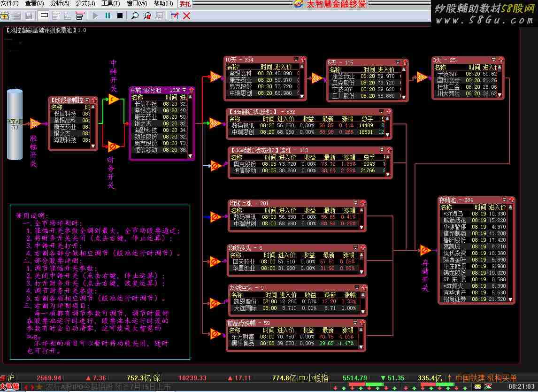Open the 公式(U) menu

[85, 3]
